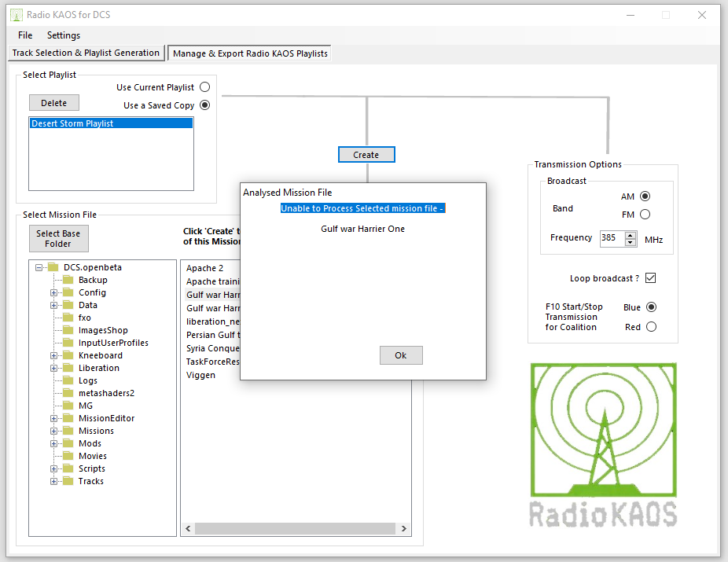Image resolution: width=728 pixels, height=562 pixels.
Task: Select the Use Current Playlist radio button
Action: pos(204,87)
